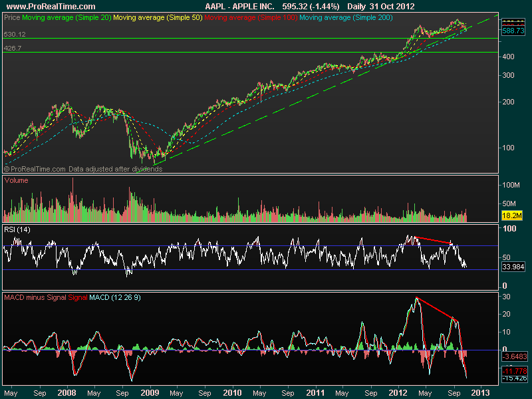The image size is (532, 399).
Task: Click the 2008 year label on the time axis
Action: (x=67, y=393)
